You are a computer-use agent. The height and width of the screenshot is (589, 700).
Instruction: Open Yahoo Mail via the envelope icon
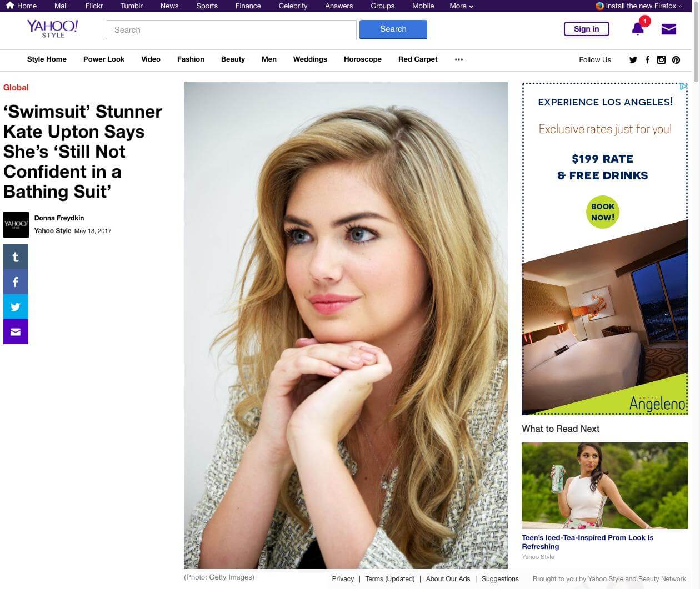[668, 28]
